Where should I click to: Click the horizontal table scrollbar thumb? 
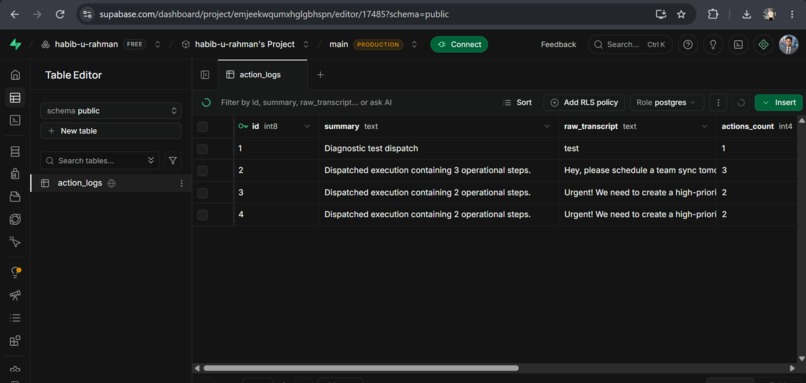click(361, 368)
